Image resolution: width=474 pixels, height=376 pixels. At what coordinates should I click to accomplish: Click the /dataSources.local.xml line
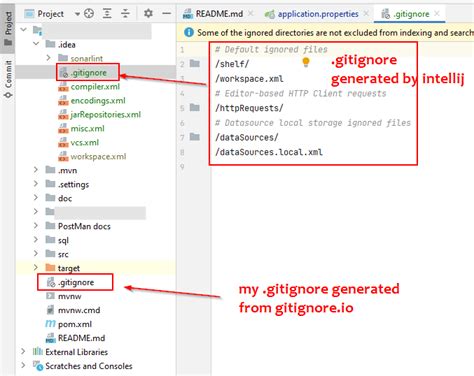(x=269, y=152)
